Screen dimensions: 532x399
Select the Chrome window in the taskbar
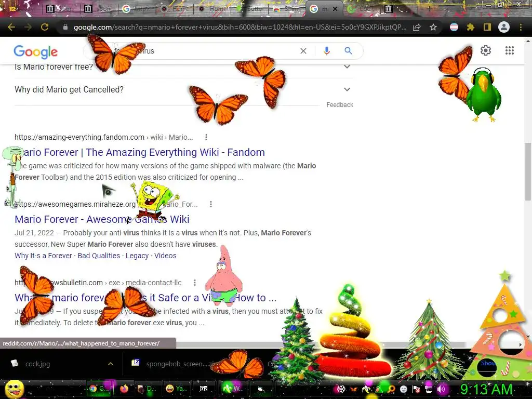99,389
